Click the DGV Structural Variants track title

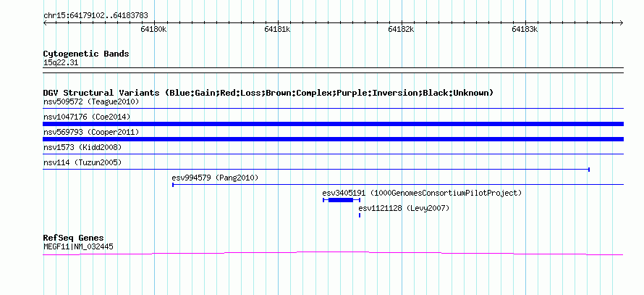(268, 93)
